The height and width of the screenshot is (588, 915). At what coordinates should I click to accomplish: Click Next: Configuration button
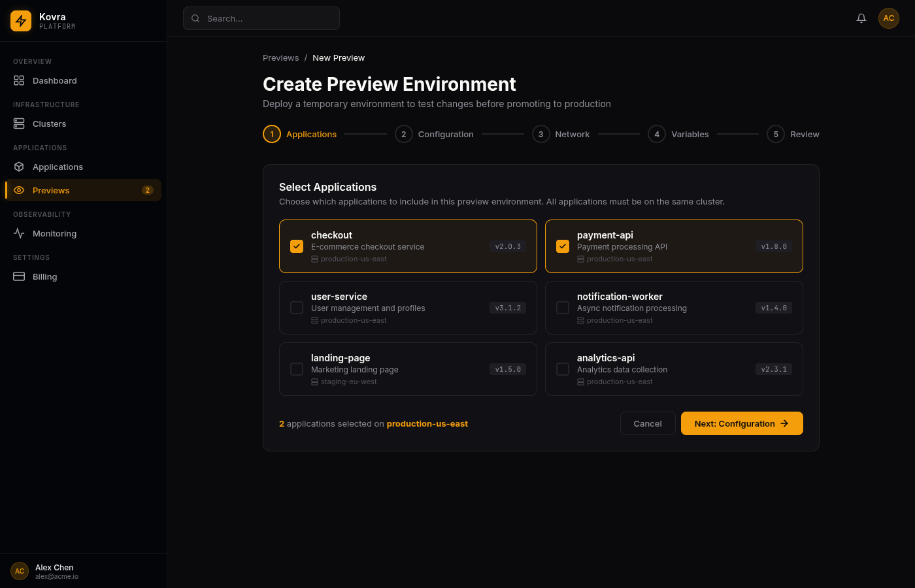tap(742, 423)
